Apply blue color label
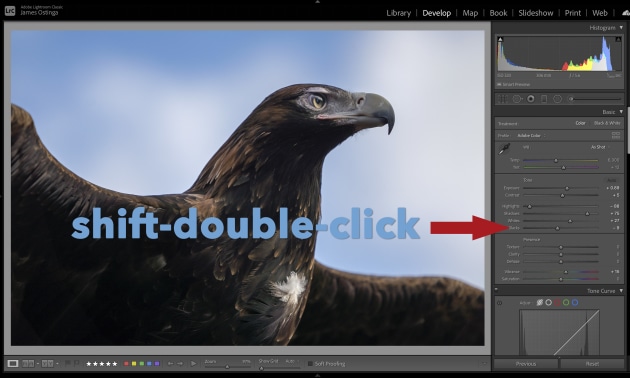This screenshot has width=630, height=378. [149, 364]
